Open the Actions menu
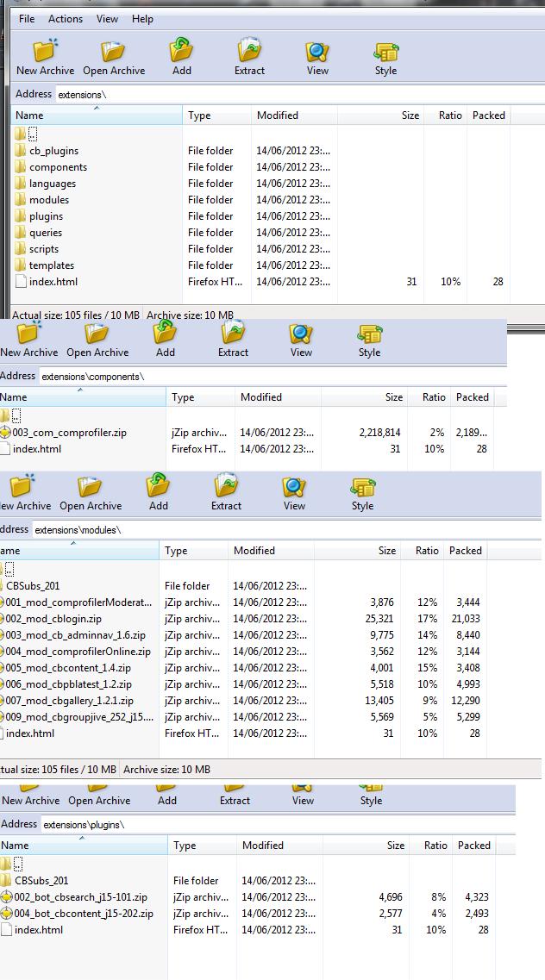Viewport: 545px width, 980px height. point(66,19)
